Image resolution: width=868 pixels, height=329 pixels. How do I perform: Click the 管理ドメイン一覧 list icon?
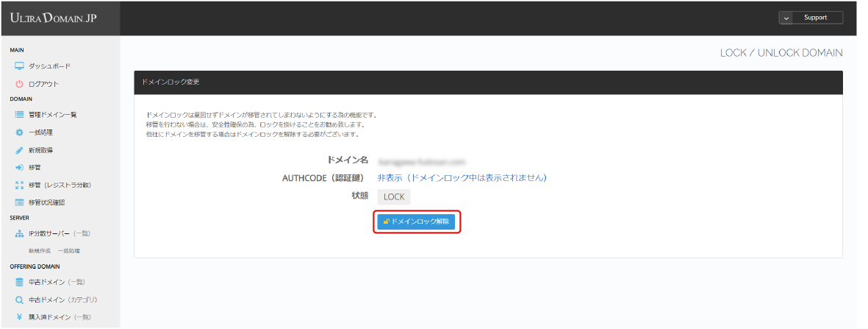(20, 115)
